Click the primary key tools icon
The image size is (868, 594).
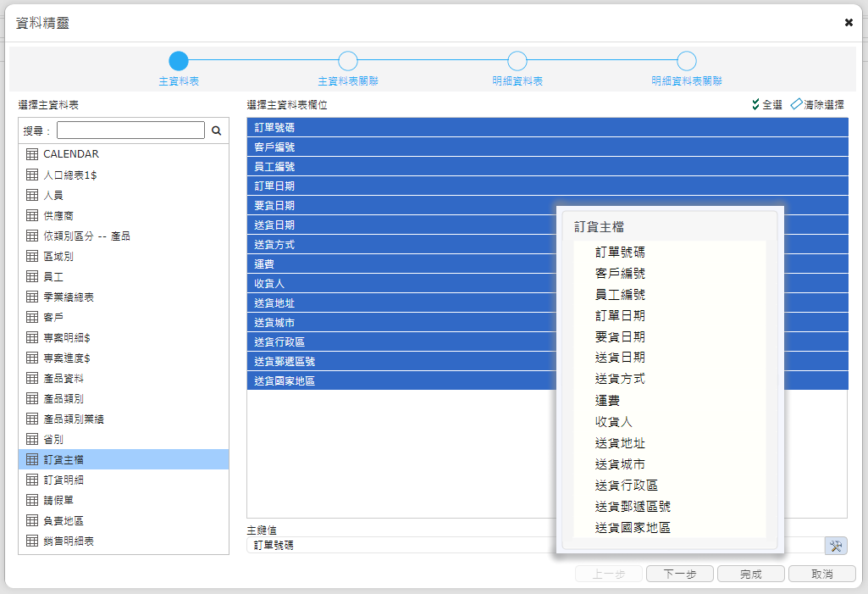[x=836, y=546]
